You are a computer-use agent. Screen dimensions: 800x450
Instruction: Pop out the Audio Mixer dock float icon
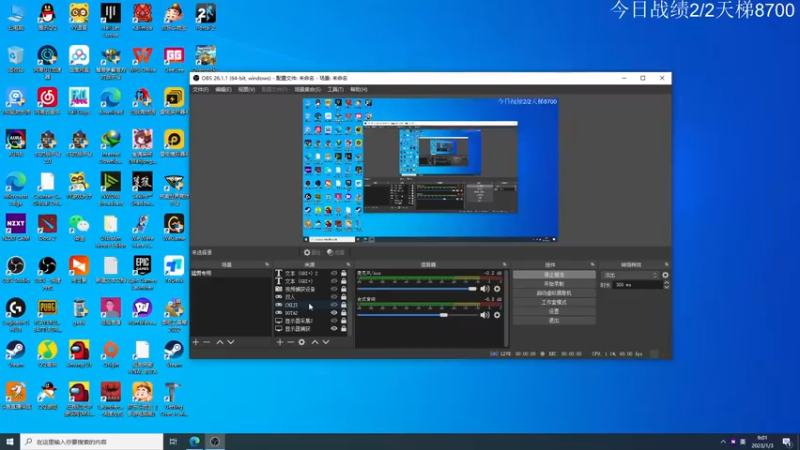pyautogui.click(x=504, y=264)
